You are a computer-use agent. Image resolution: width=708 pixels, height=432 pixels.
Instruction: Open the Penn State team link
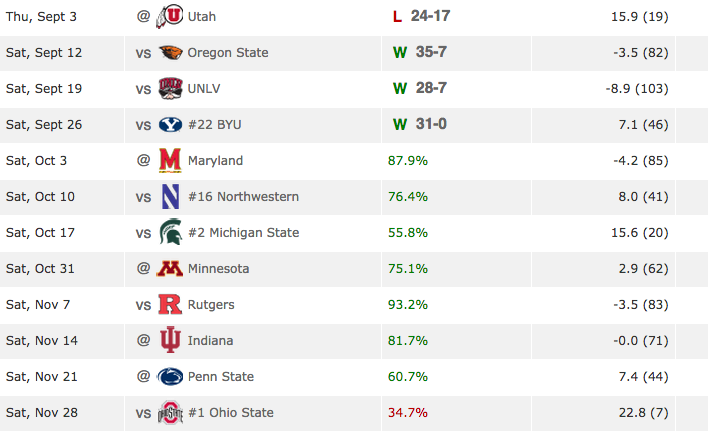[221, 376]
